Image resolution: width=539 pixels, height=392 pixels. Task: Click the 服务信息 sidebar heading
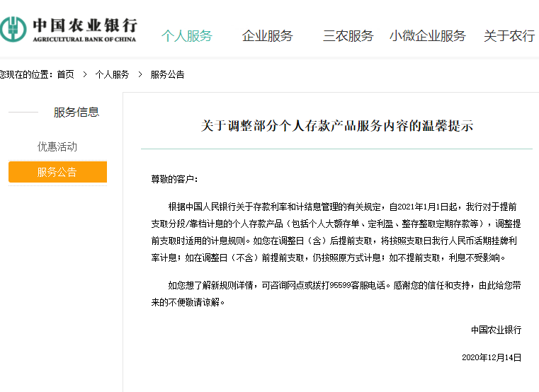(76, 112)
